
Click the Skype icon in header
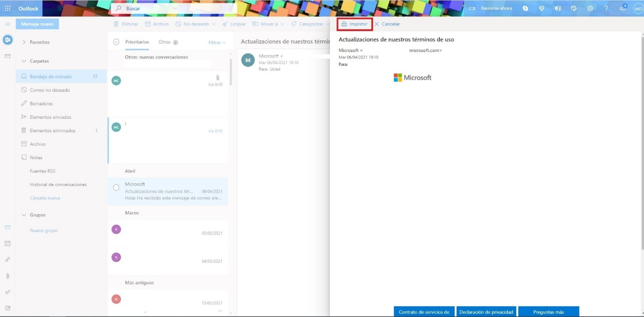pyautogui.click(x=525, y=8)
